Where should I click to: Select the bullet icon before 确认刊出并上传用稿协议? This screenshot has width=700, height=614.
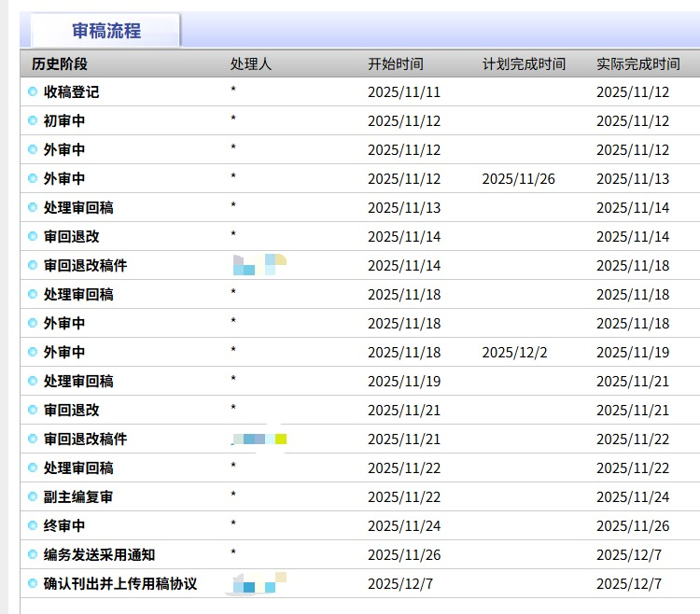[33, 584]
